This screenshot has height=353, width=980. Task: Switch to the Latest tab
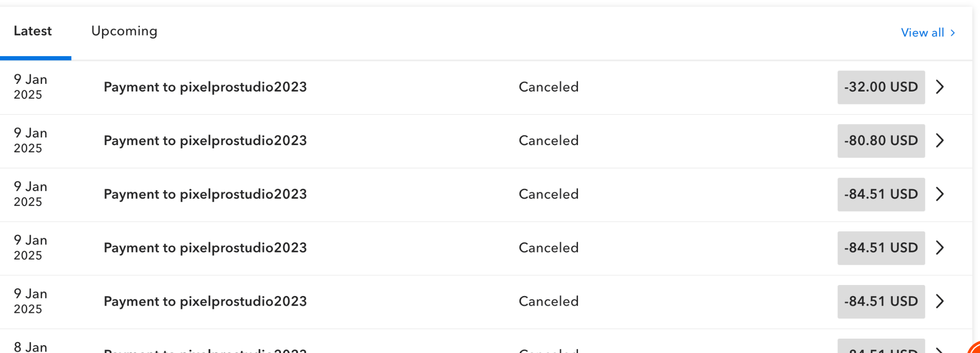[33, 31]
